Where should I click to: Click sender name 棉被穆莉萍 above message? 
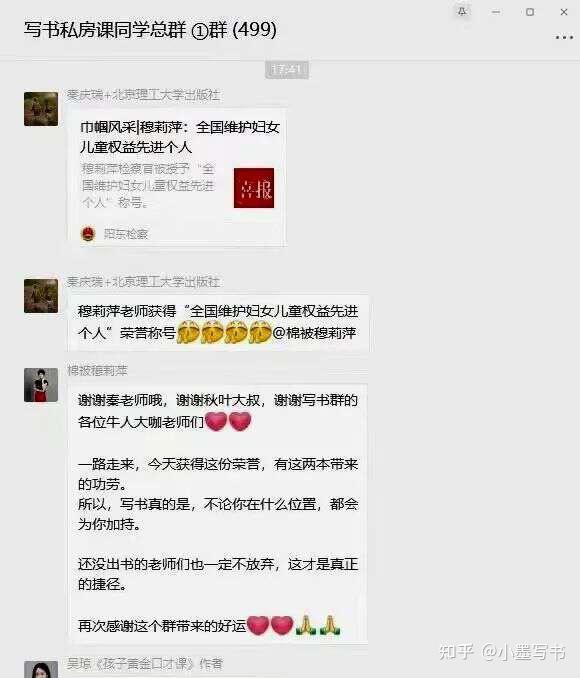(x=97, y=371)
